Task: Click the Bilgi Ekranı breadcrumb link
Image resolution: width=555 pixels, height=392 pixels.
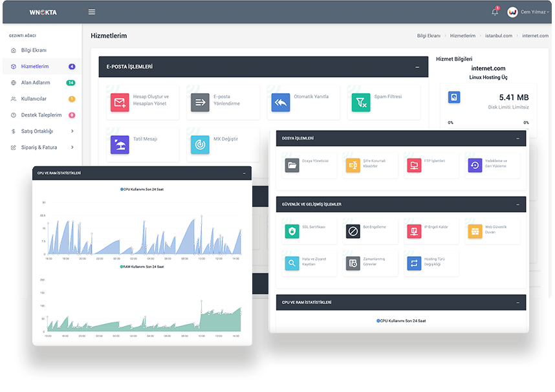Action: pos(429,36)
